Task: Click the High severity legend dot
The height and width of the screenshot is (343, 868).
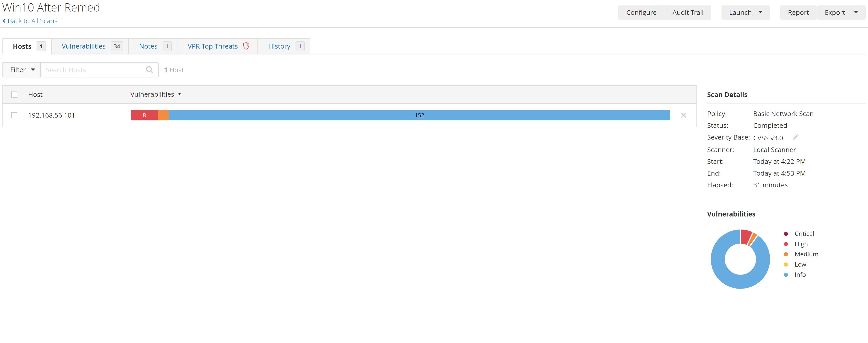Action: (786, 244)
